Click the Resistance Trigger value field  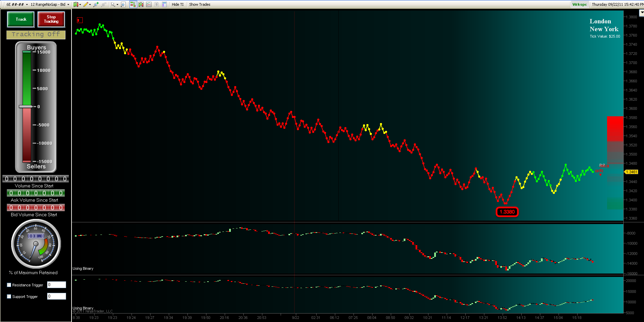pos(57,285)
